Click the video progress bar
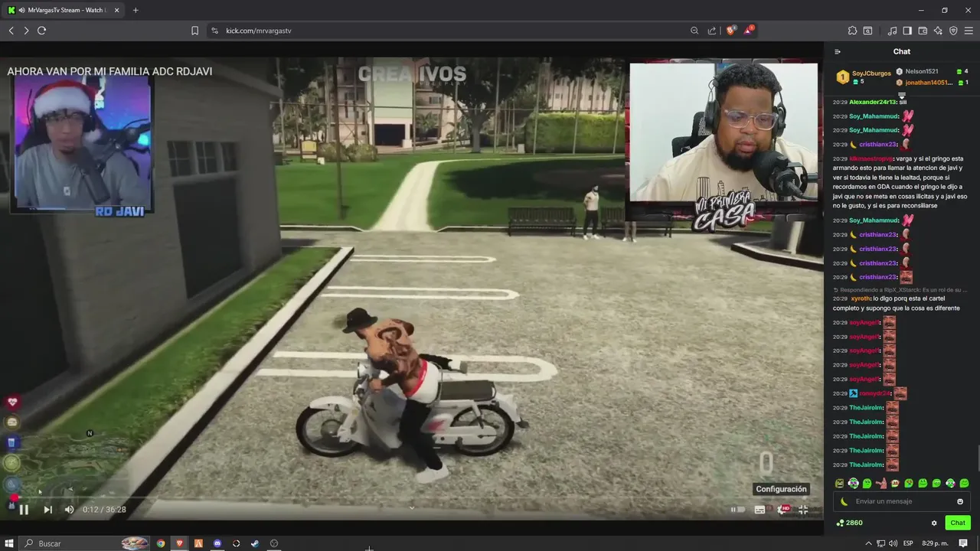 [413, 497]
